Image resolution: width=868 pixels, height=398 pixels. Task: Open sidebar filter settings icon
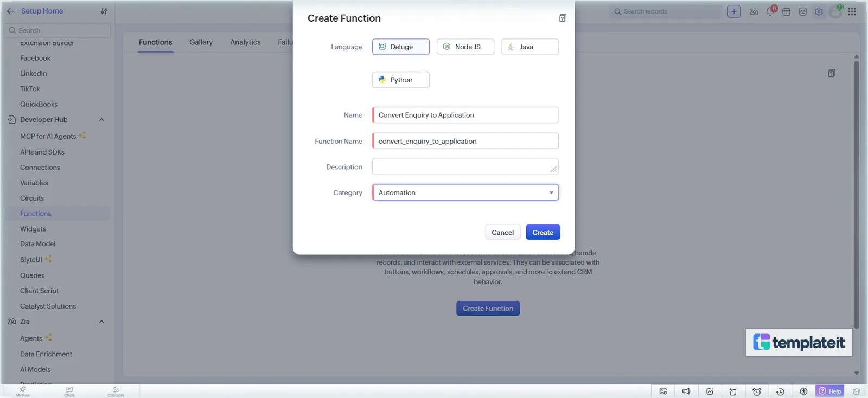(x=104, y=11)
